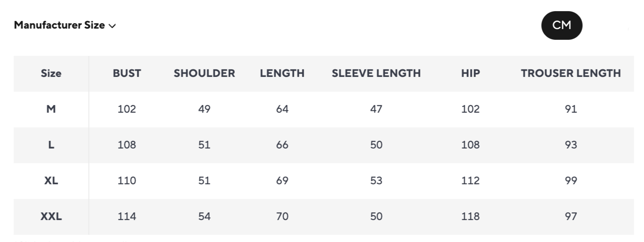Click the HIP column header
The width and height of the screenshot is (644, 242).
(470, 73)
